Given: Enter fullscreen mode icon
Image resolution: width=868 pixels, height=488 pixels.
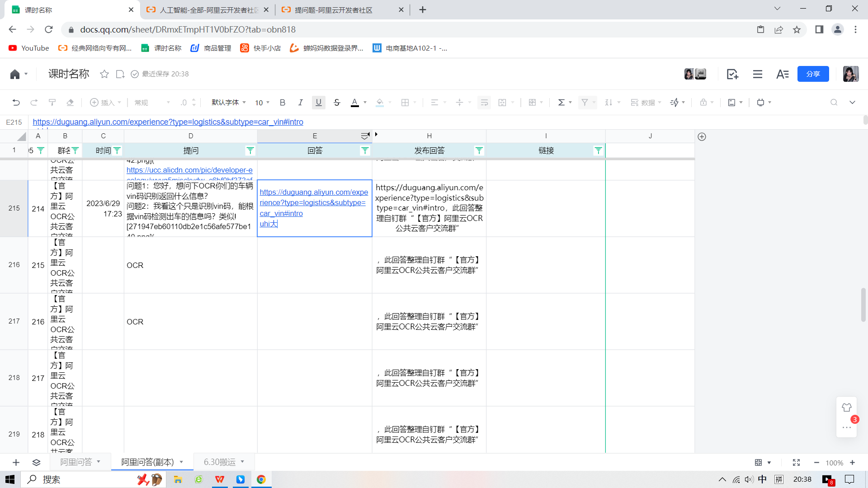Looking at the screenshot, I should (x=796, y=462).
